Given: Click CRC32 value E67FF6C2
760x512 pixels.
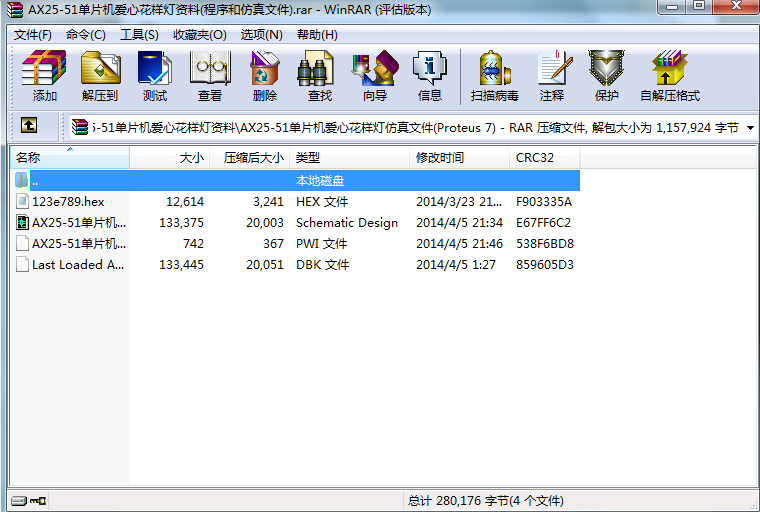Looking at the screenshot, I should (543, 223).
